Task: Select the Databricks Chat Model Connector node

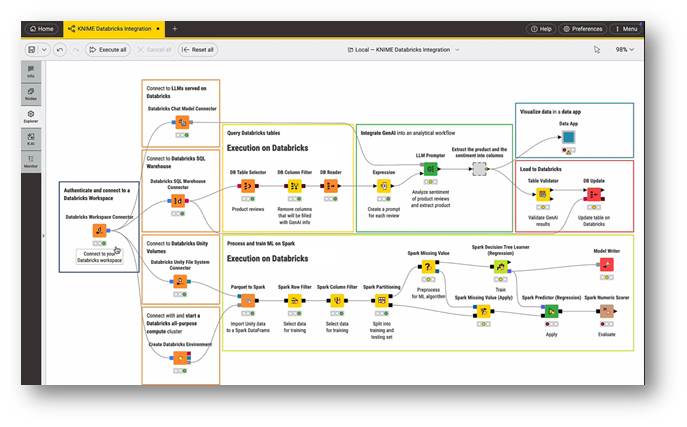Action: click(182, 122)
